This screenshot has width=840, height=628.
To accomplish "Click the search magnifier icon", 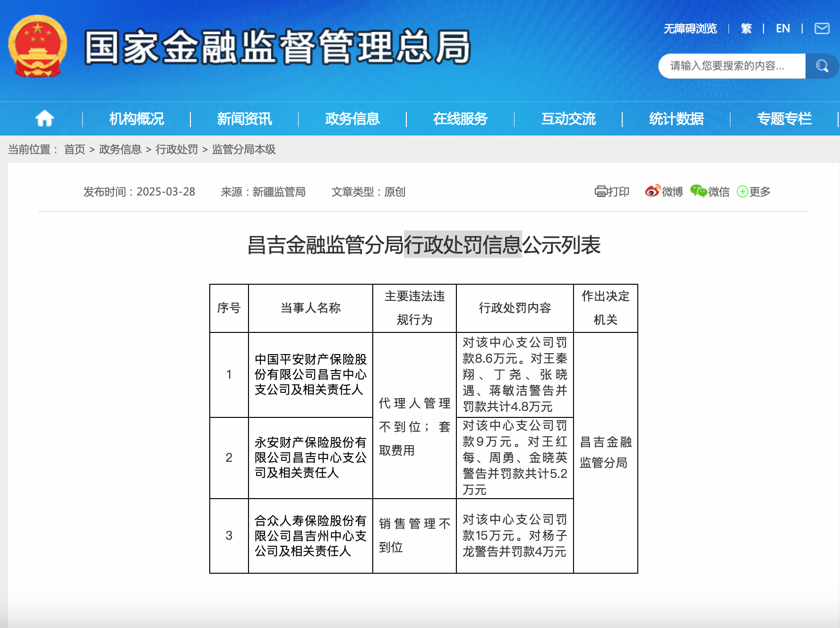I will pyautogui.click(x=822, y=66).
